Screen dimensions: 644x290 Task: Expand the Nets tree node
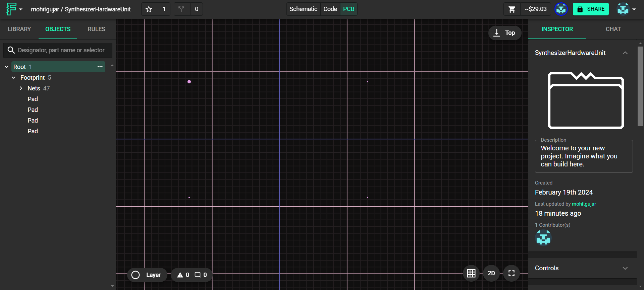coord(21,88)
